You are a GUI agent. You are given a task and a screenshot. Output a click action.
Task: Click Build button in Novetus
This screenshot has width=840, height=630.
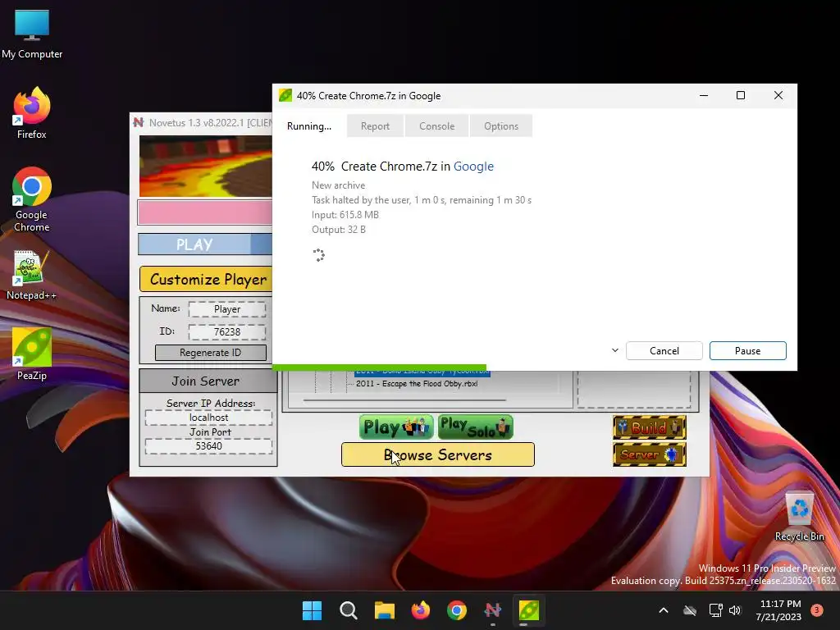point(650,427)
